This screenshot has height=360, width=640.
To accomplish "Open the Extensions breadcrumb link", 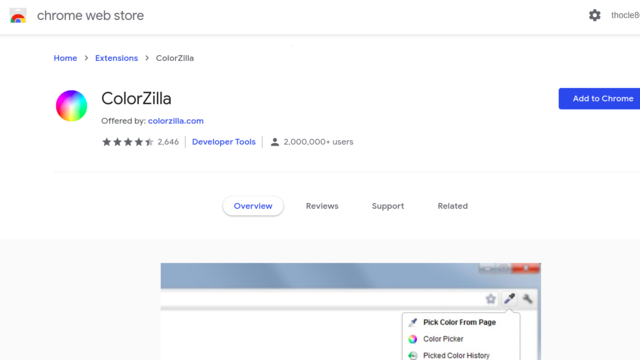I will (x=116, y=58).
